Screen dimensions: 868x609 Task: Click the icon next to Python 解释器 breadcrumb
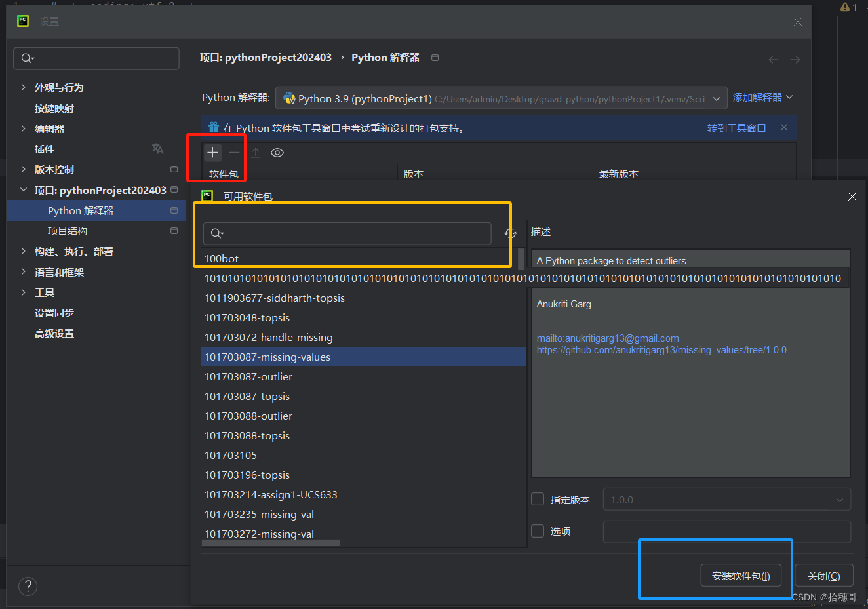pyautogui.click(x=435, y=58)
